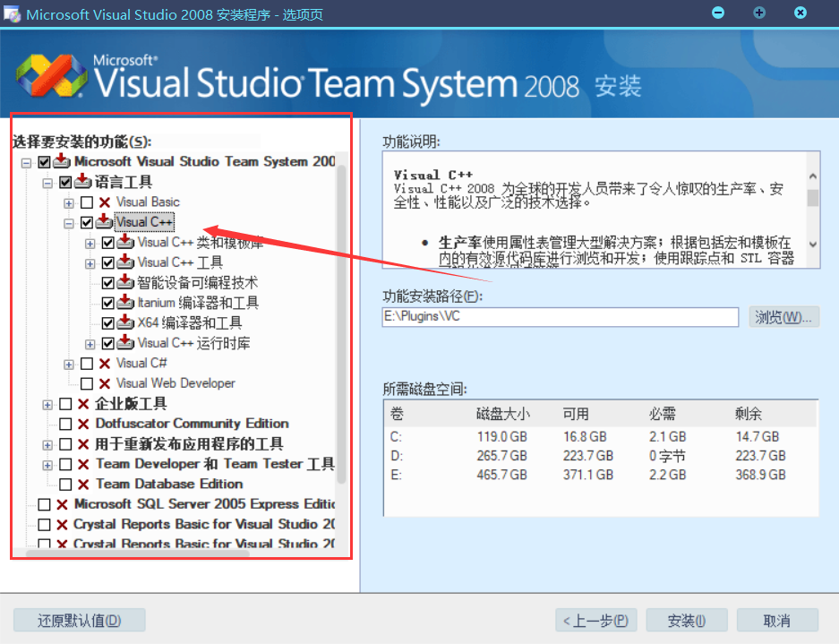Click the red X icon beside Dotfuscator Community Edition

point(83,424)
